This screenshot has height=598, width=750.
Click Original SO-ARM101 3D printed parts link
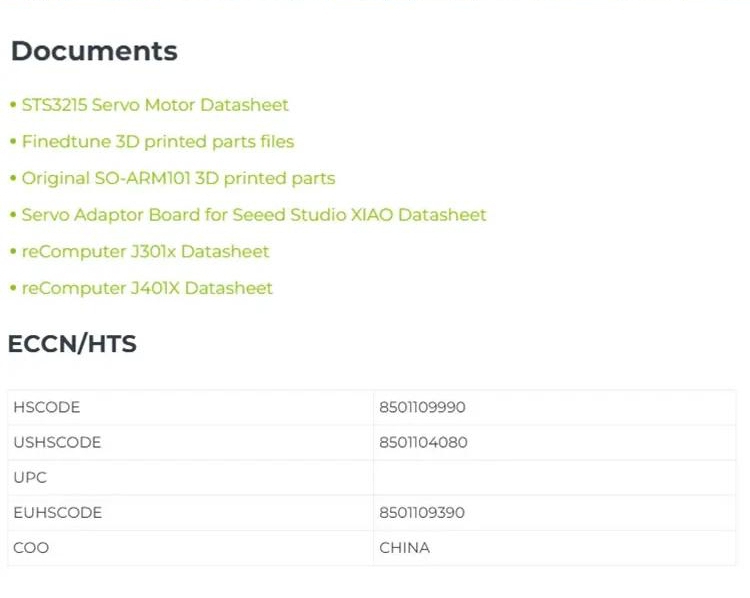pyautogui.click(x=178, y=179)
